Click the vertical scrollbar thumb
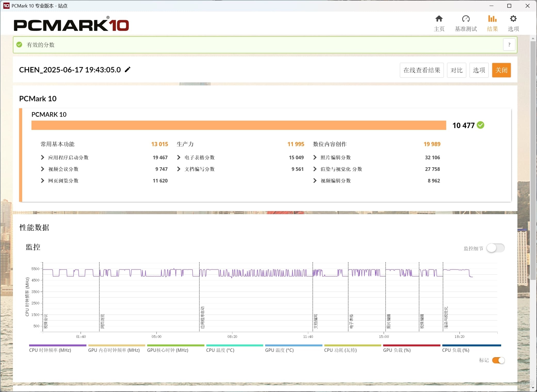The image size is (537, 392). click(x=533, y=160)
